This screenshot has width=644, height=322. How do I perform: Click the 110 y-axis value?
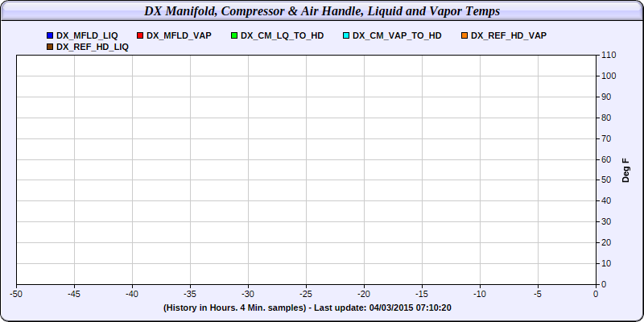(x=609, y=55)
